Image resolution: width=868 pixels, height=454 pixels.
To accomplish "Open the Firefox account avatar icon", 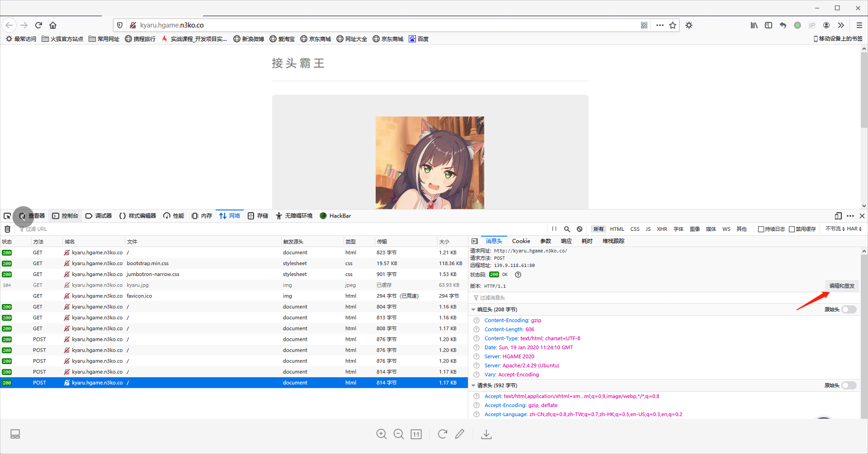I will (x=827, y=25).
